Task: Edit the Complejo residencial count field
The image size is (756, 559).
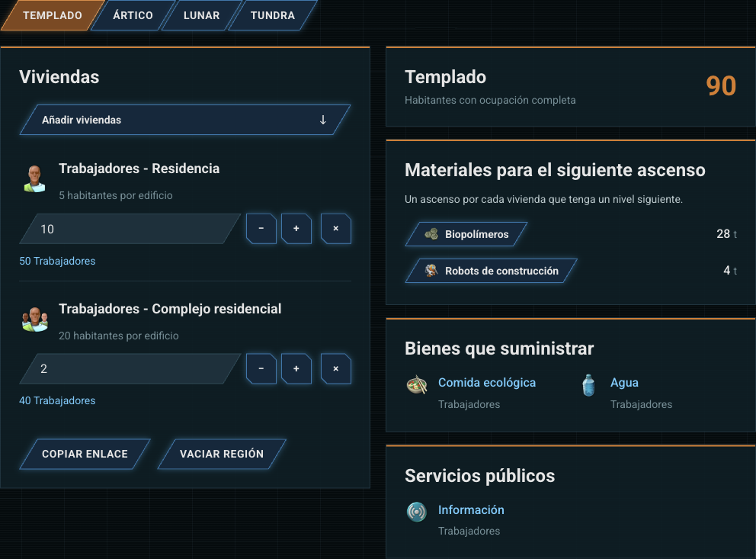Action: [x=130, y=368]
